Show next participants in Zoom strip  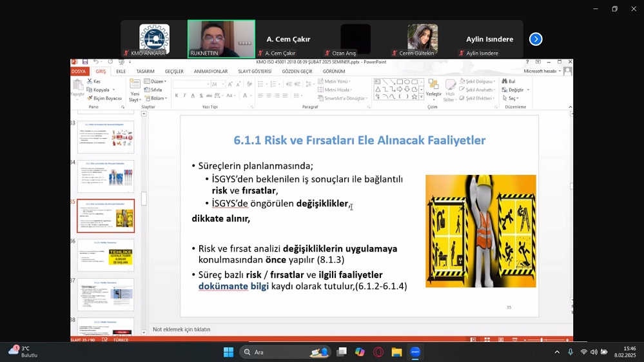(536, 39)
